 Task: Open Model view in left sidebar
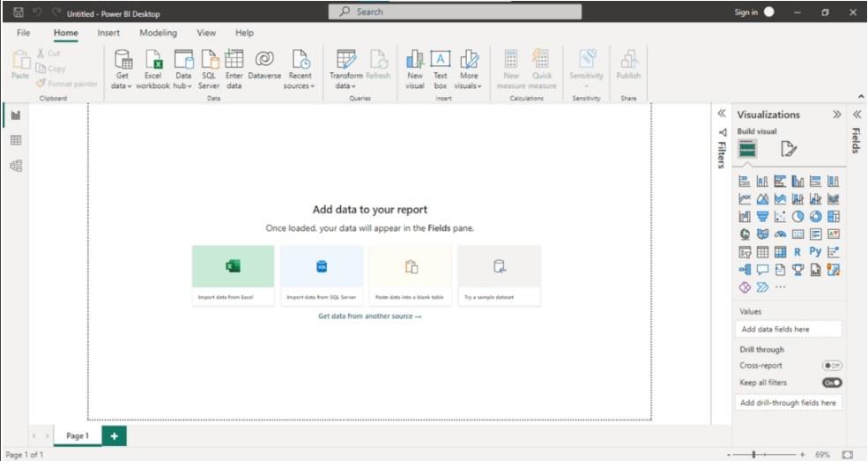click(x=16, y=166)
